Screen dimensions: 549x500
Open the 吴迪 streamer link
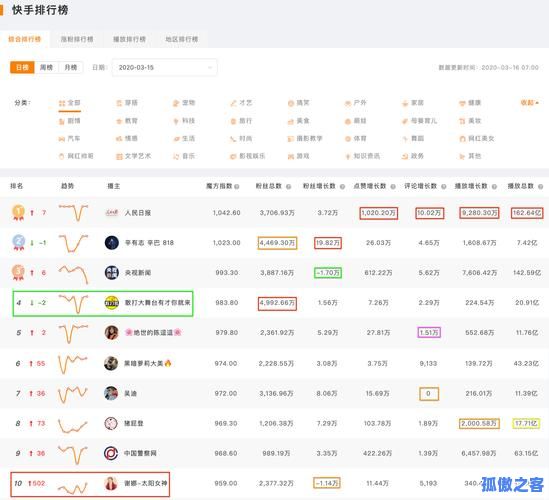pyautogui.click(x=131, y=393)
